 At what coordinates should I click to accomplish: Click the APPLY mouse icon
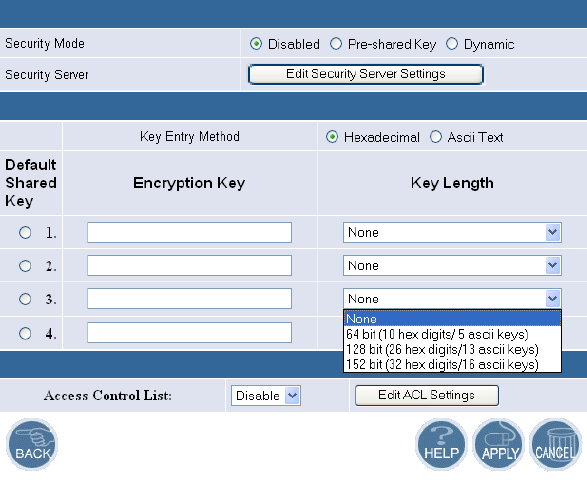coord(499,444)
